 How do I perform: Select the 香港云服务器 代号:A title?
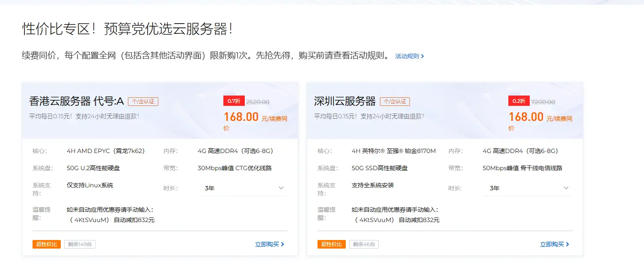(77, 102)
